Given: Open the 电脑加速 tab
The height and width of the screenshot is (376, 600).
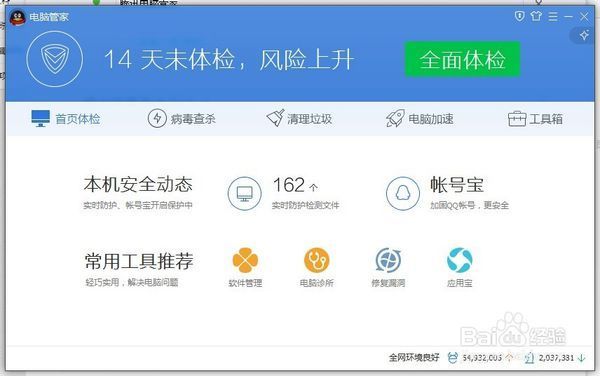Looking at the screenshot, I should click(x=420, y=119).
